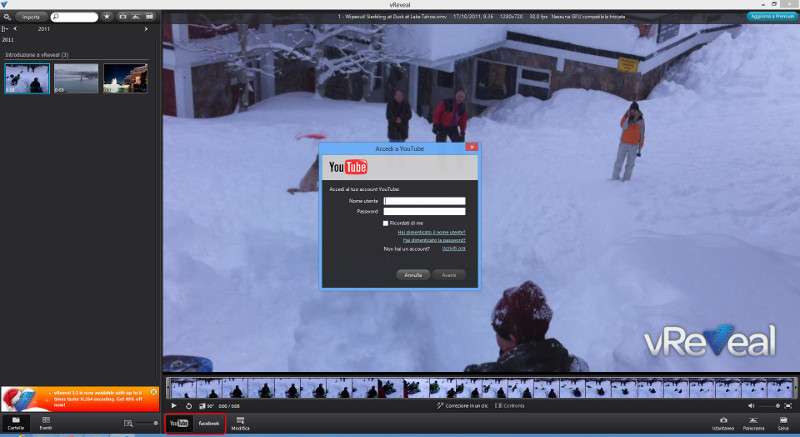Click the 'Iscriviti ora' link

coord(454,248)
